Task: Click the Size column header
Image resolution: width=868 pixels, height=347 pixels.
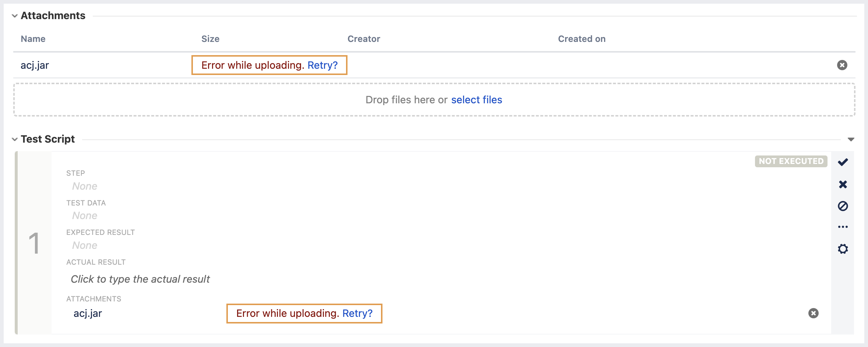Action: point(210,39)
